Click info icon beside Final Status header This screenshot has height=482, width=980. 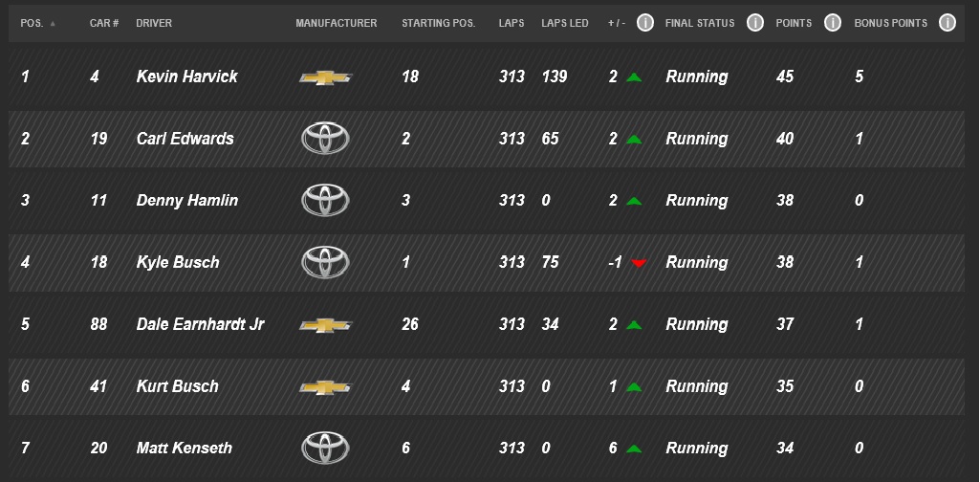[x=755, y=23]
